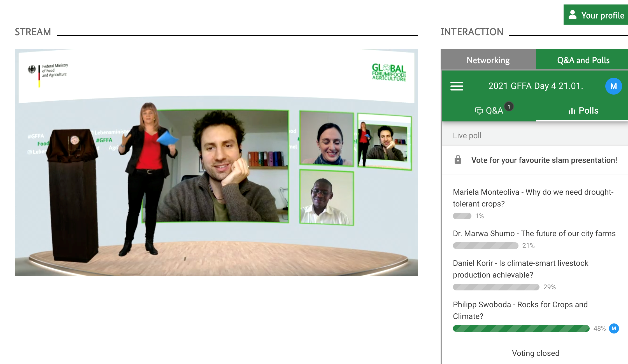Click the Q&A speech bubble icon

tap(479, 111)
